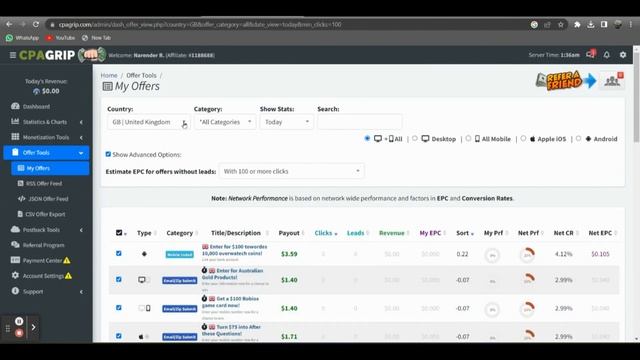Open notifications bell
Viewport: 640px width, 360px height.
coord(607,55)
